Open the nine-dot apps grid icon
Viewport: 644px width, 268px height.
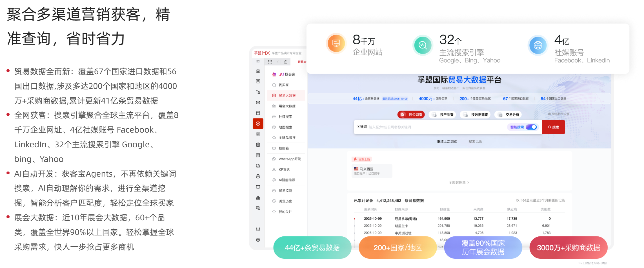click(270, 62)
